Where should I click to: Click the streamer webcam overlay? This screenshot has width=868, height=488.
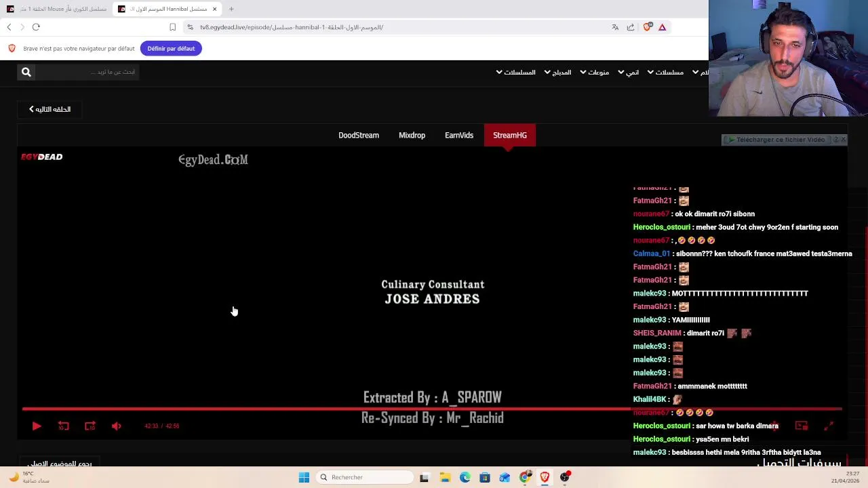pos(788,58)
